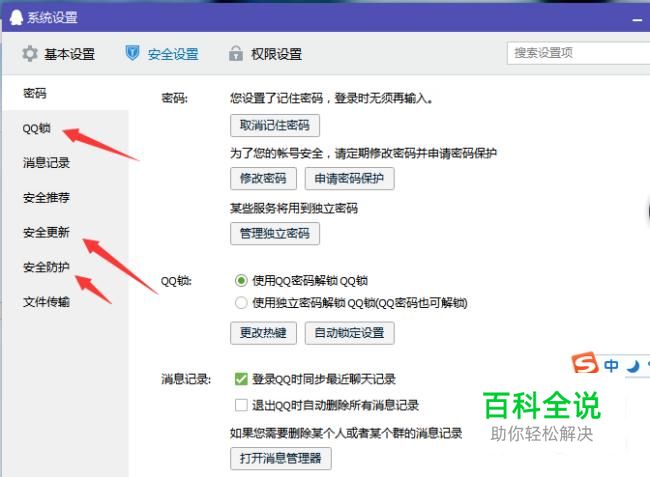Toggle the Sogou 中 Chinese mode indicator

pyautogui.click(x=611, y=366)
